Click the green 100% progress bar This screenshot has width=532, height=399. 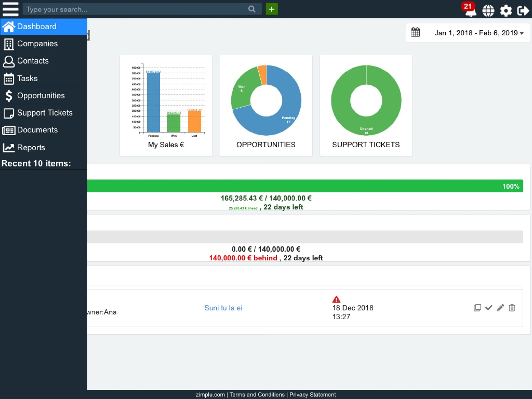[x=305, y=186]
